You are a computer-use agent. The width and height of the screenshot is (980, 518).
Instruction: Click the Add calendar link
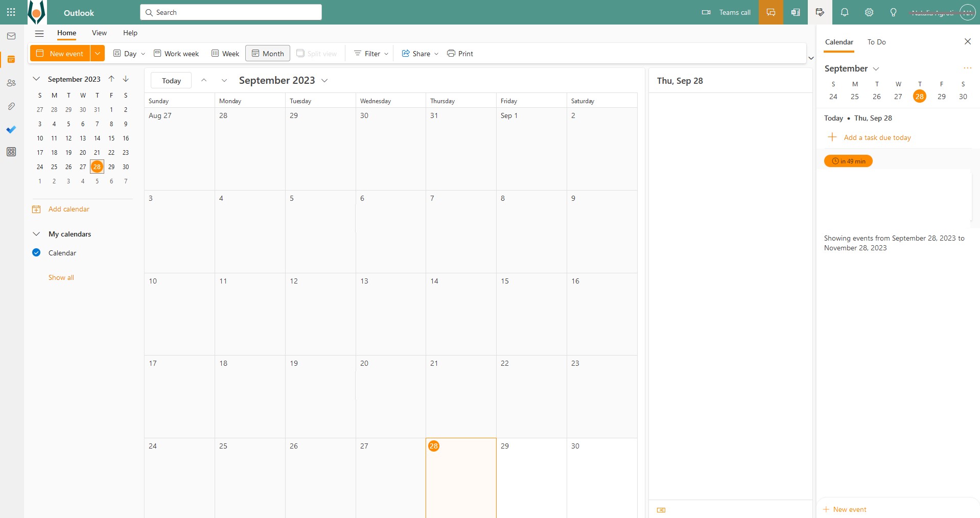tap(68, 209)
